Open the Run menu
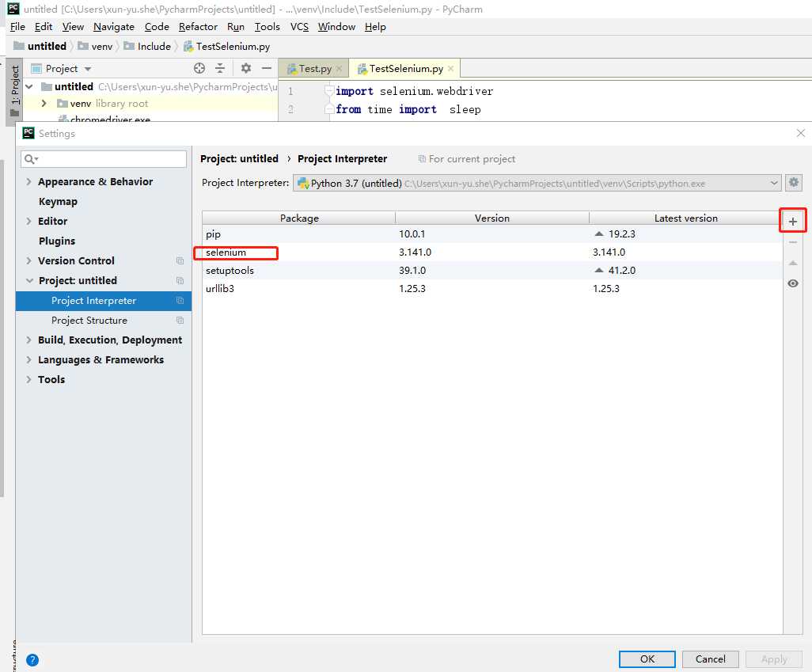 (235, 26)
